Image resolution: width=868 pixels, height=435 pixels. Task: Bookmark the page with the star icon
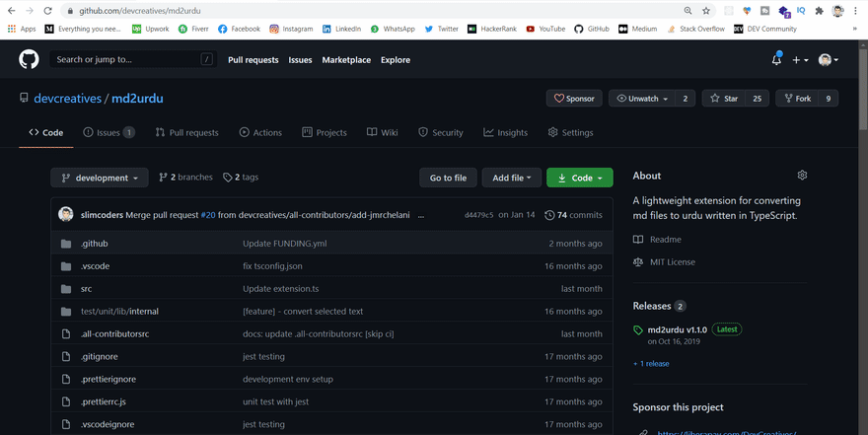(706, 11)
